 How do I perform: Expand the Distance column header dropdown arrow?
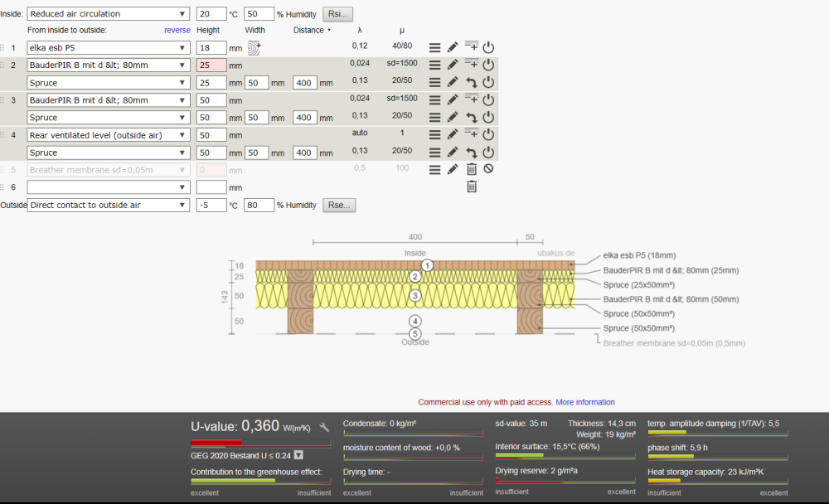coord(329,30)
